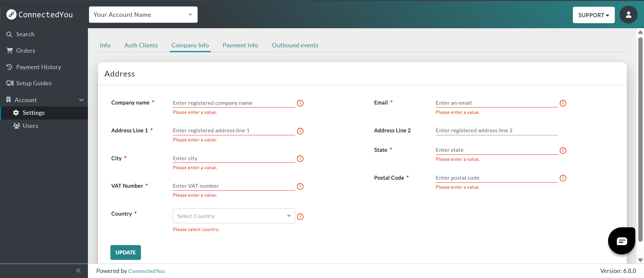The height and width of the screenshot is (278, 644).
Task: Switch to the Auth Clients tab
Action: (x=141, y=45)
